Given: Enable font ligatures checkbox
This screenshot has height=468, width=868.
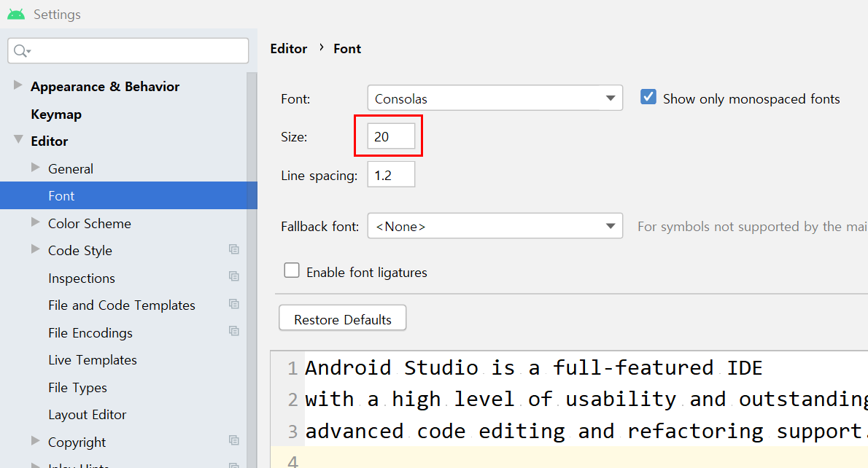Looking at the screenshot, I should (292, 270).
